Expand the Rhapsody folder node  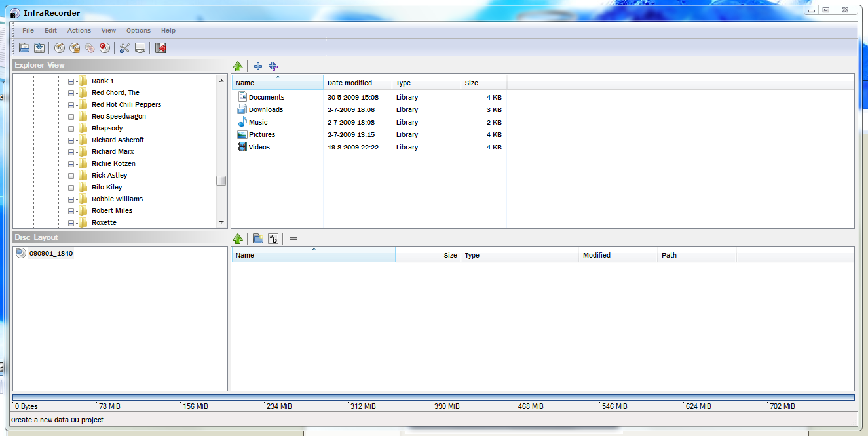point(71,129)
